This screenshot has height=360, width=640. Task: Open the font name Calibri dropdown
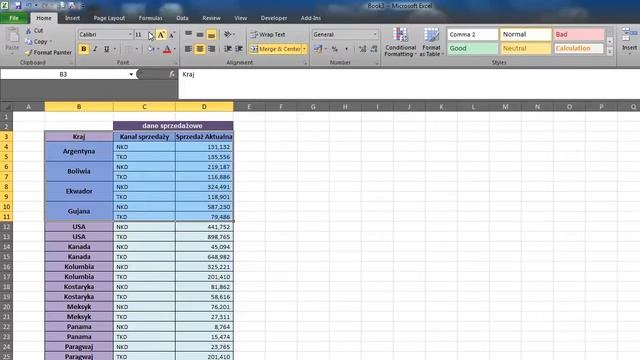[x=130, y=35]
